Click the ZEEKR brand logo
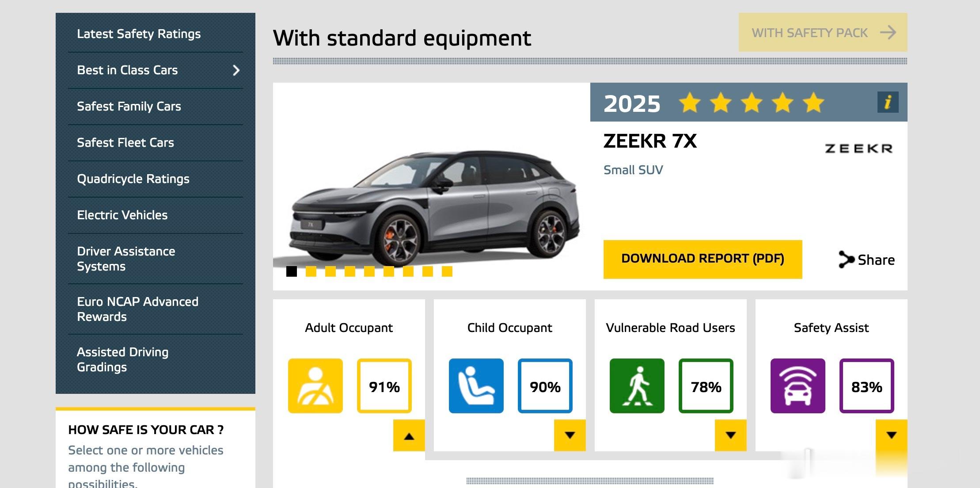980x488 pixels. tap(858, 149)
